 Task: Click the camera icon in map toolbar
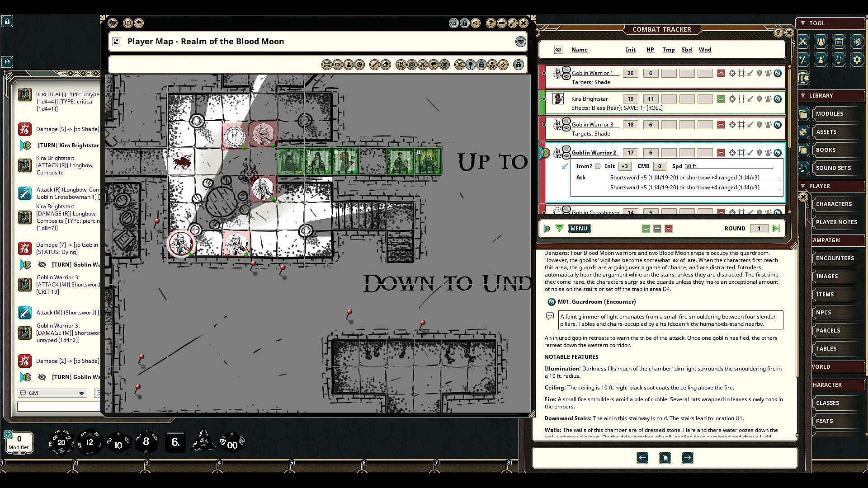[337, 65]
